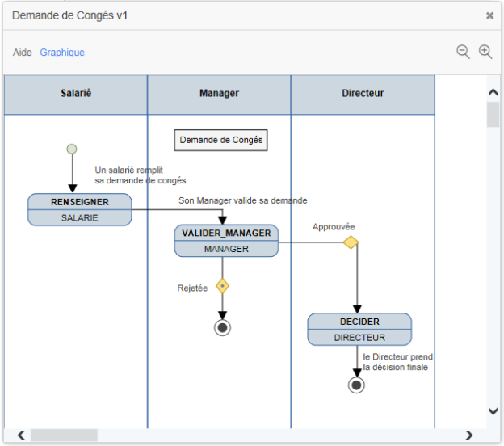This screenshot has height=446, width=504.
Task: Click the Manager lane header
Action: coord(219,94)
